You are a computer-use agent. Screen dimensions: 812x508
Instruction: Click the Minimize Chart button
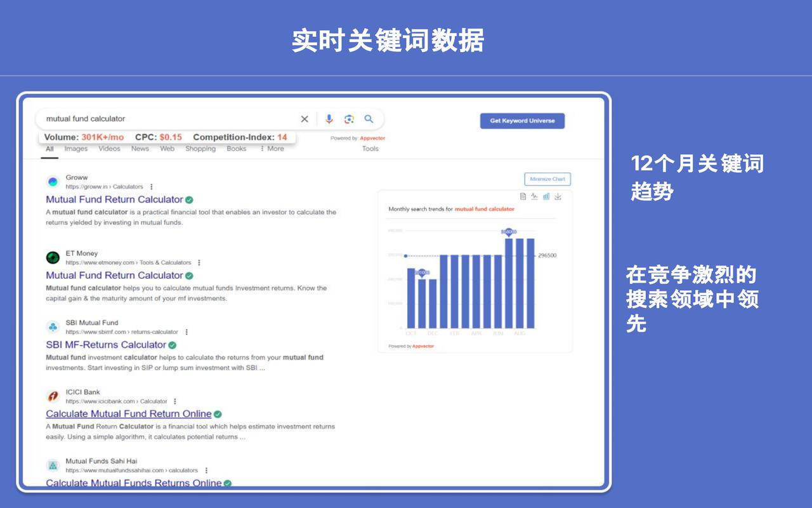(547, 179)
